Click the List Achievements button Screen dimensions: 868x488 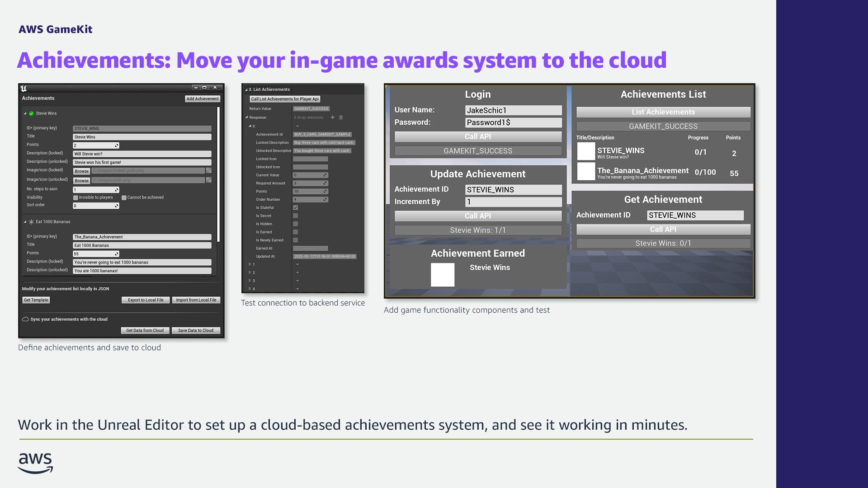(x=663, y=112)
